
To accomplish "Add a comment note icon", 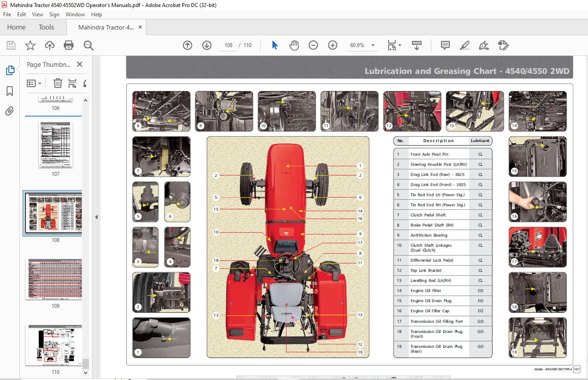I will coord(445,45).
